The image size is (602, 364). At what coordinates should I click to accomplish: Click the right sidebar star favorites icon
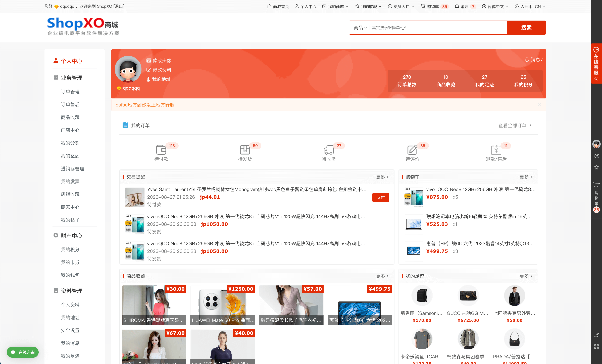tap(596, 167)
